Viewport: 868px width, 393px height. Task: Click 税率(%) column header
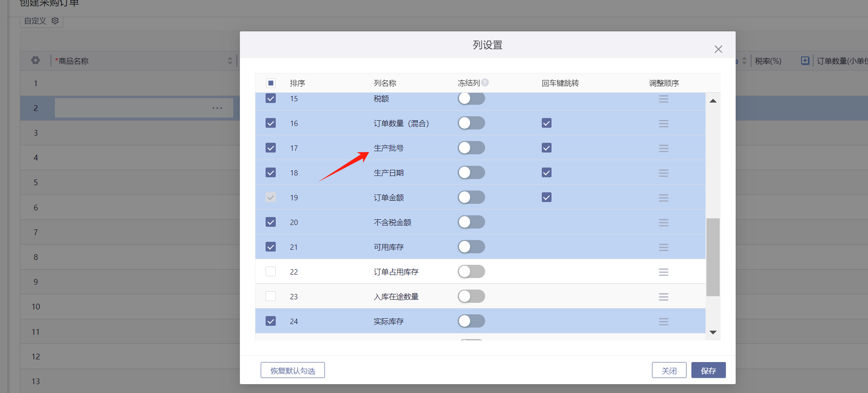point(768,61)
